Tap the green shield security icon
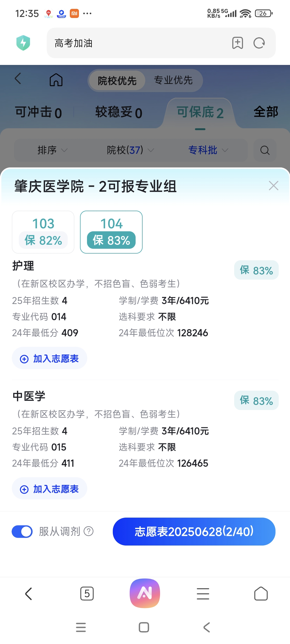290x644 pixels. pos(23,43)
